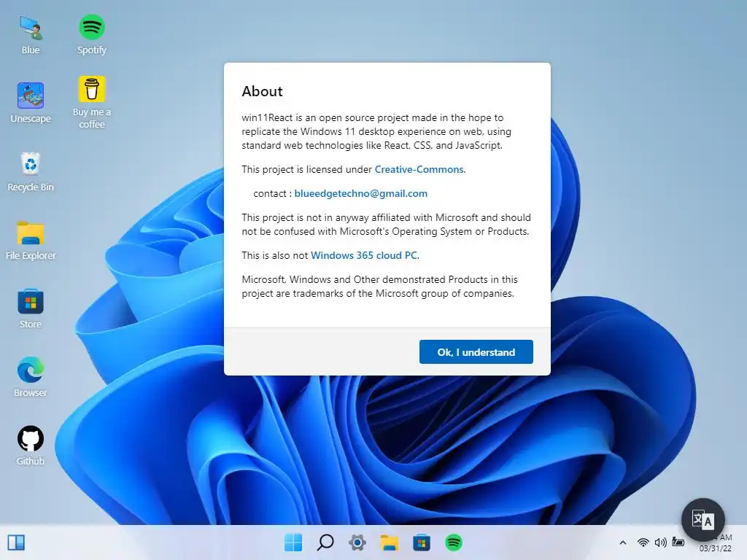Open File Explorer from the taskbar
The width and height of the screenshot is (747, 560).
point(390,542)
